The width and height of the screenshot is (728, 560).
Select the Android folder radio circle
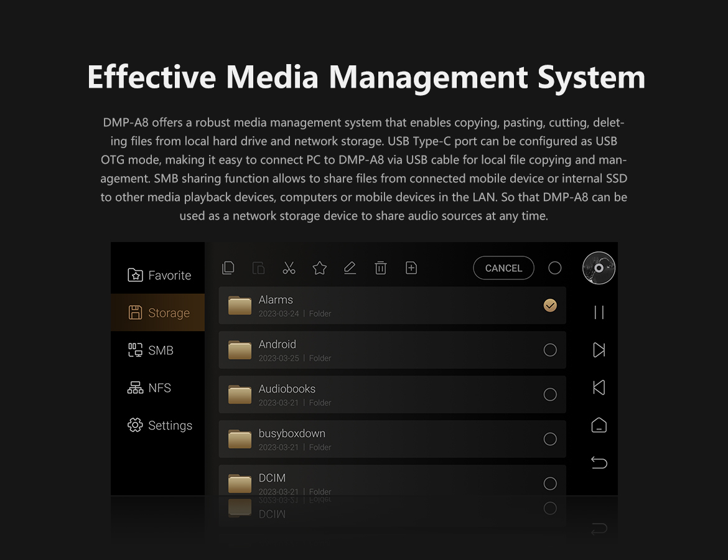click(550, 350)
